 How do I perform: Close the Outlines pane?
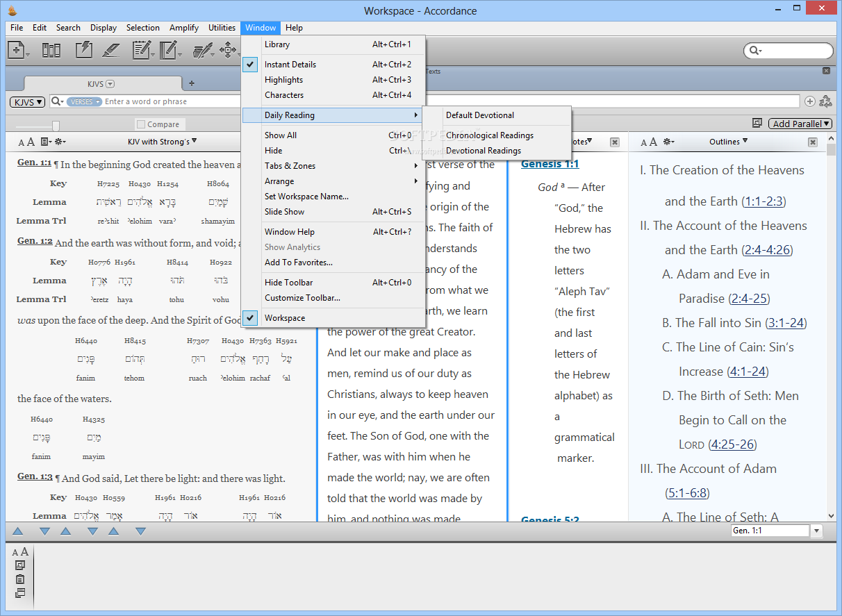813,142
